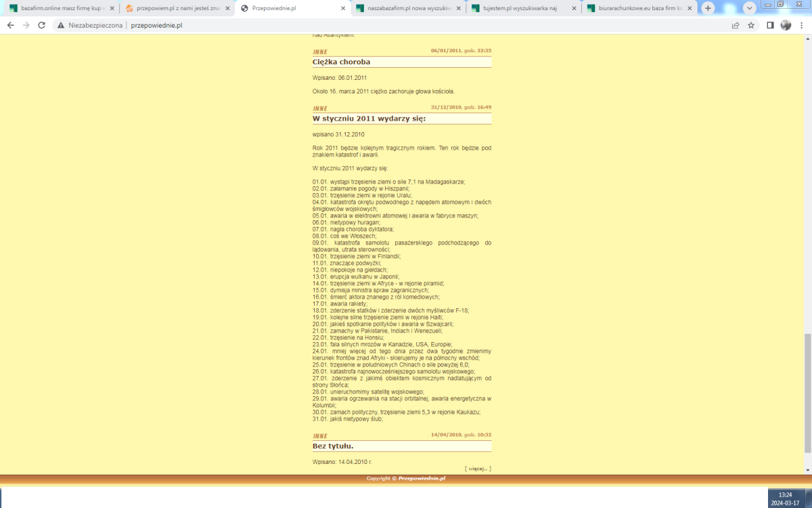Screen dimensions: 812x508
Task: Click the vertical page scrollbar thumb
Action: coord(806,393)
